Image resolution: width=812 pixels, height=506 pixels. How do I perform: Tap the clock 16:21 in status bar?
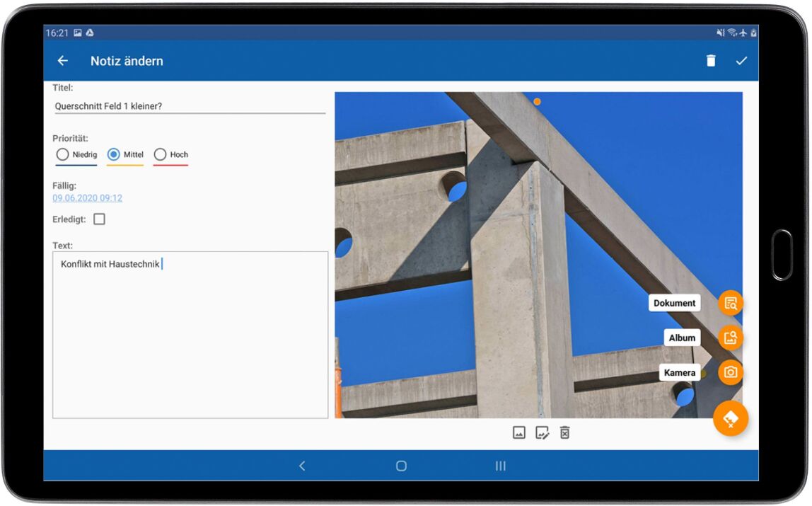[x=57, y=33]
